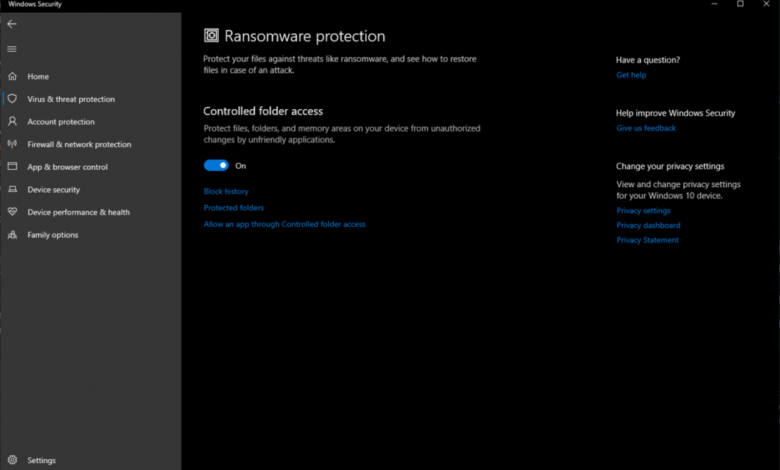This screenshot has height=470, width=780.
Task: Click the heart icon for Device performance & health
Action: click(12, 211)
